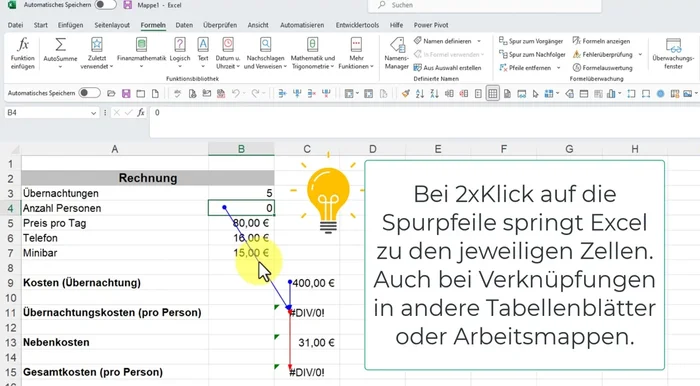Screen dimensions: 700x386
Task: Toggle Automatisches Speichern in quick access toolbar
Action: click(x=89, y=93)
